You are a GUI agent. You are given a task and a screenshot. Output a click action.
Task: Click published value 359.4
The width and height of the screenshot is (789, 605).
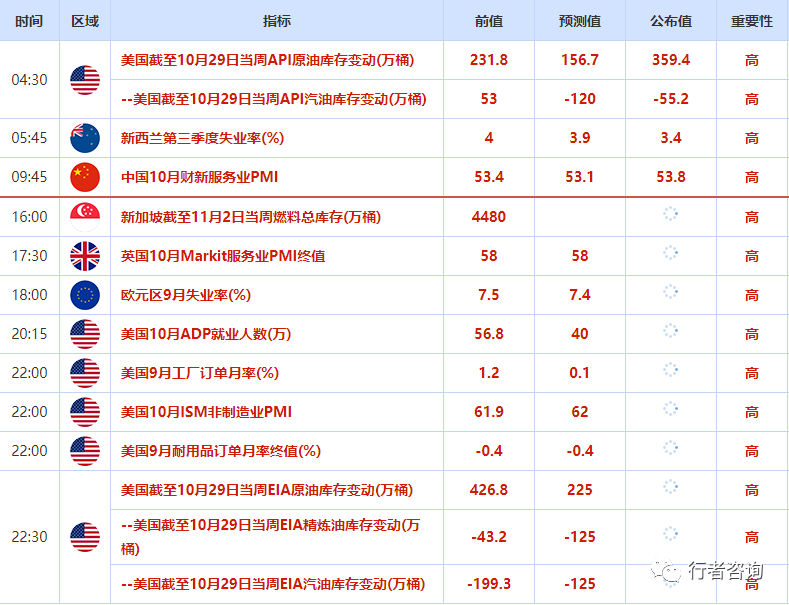(x=671, y=60)
